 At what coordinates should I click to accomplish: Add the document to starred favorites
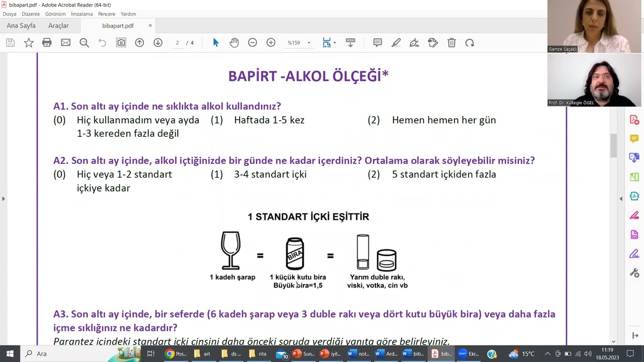tap(29, 43)
